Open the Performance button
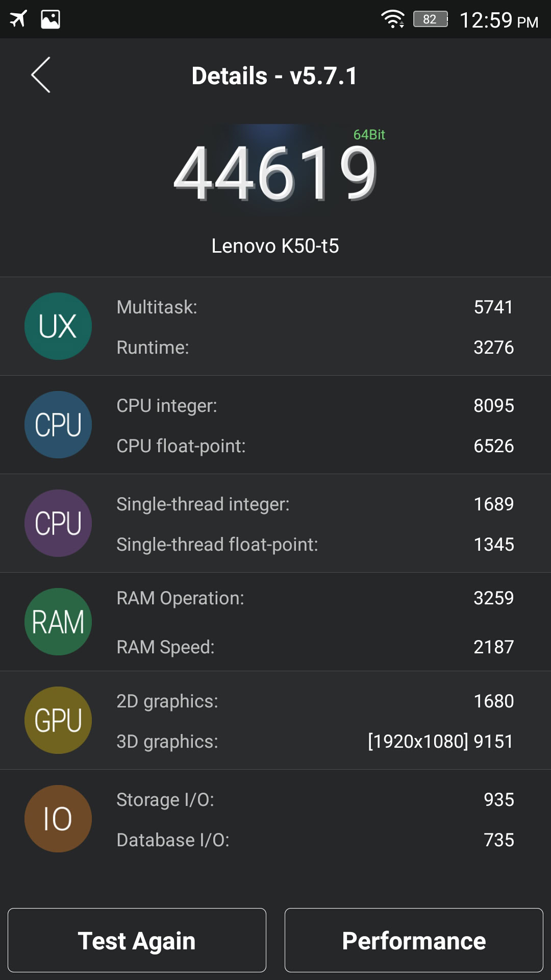The height and width of the screenshot is (980, 551). (414, 940)
